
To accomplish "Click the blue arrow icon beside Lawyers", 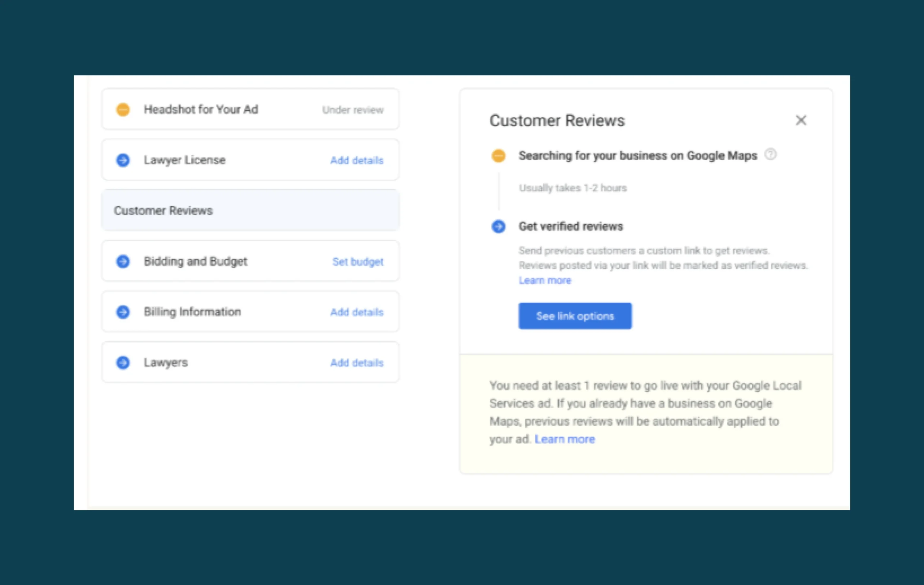I will tap(123, 363).
